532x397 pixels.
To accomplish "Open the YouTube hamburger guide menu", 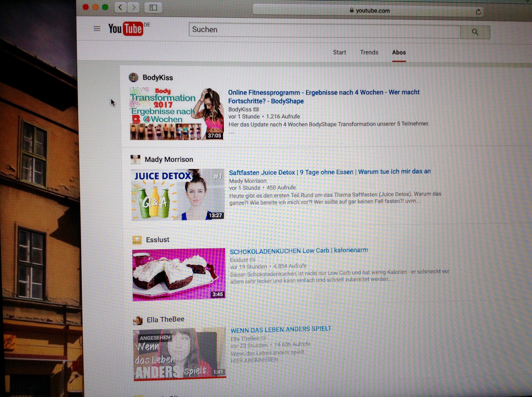I will (97, 29).
